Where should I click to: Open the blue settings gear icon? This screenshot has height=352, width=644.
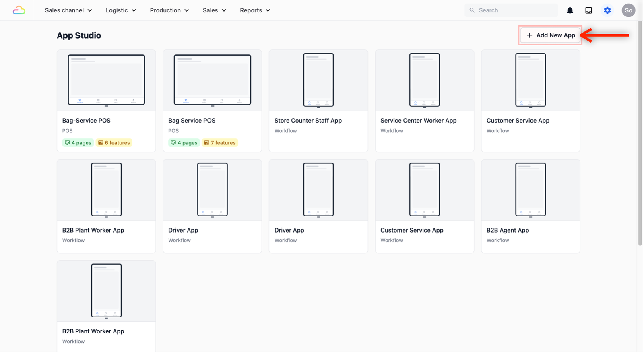pyautogui.click(x=607, y=10)
